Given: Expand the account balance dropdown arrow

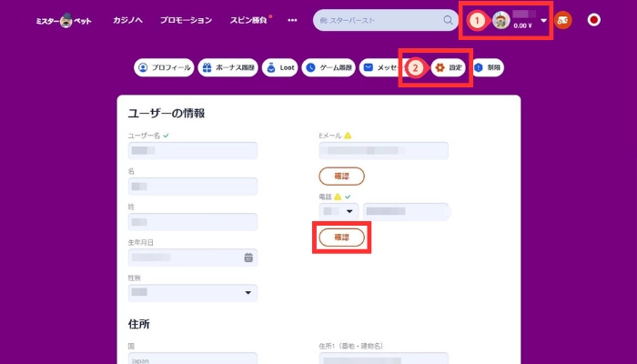Looking at the screenshot, I should tap(543, 20).
